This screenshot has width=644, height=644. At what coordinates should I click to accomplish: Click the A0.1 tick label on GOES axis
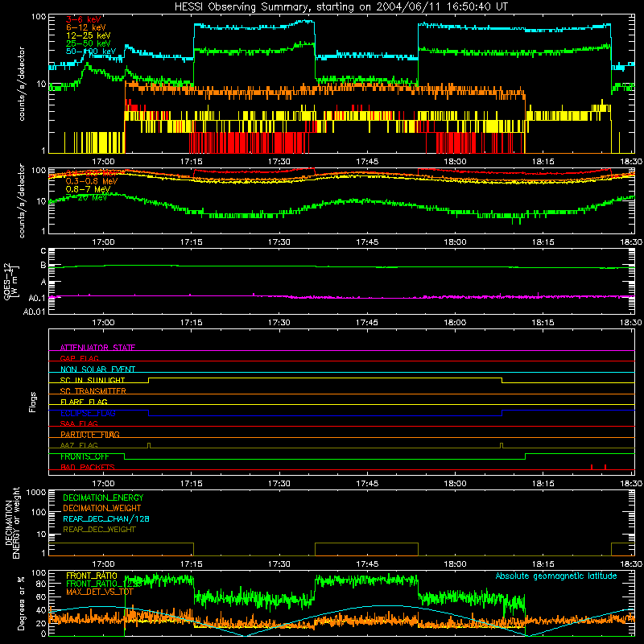point(37,298)
